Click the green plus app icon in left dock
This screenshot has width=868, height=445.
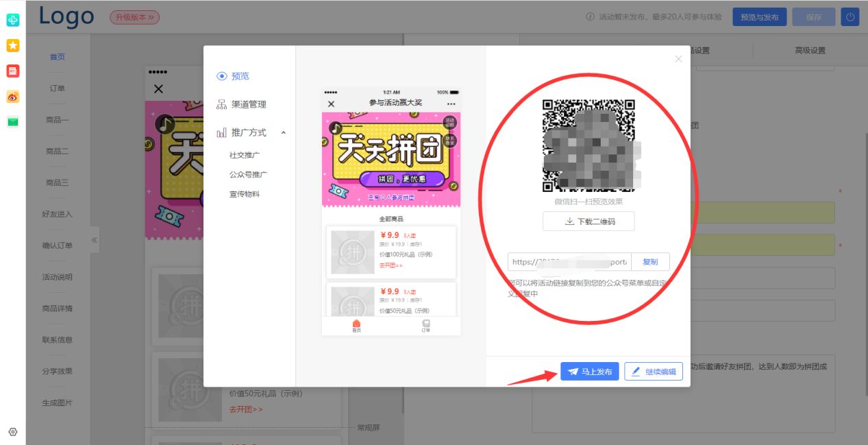click(x=12, y=20)
